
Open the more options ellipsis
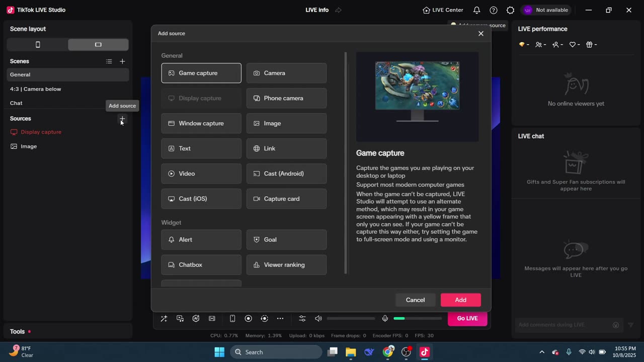click(280, 318)
